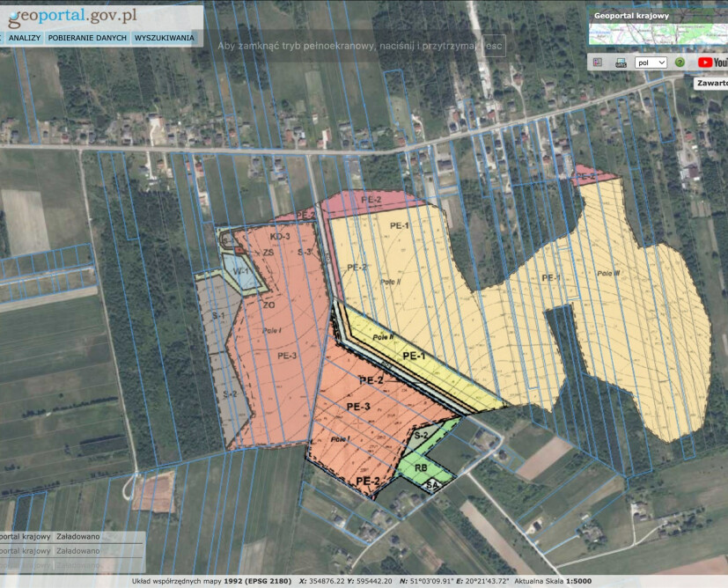Click the print map icon
728x588 pixels.
point(621,62)
